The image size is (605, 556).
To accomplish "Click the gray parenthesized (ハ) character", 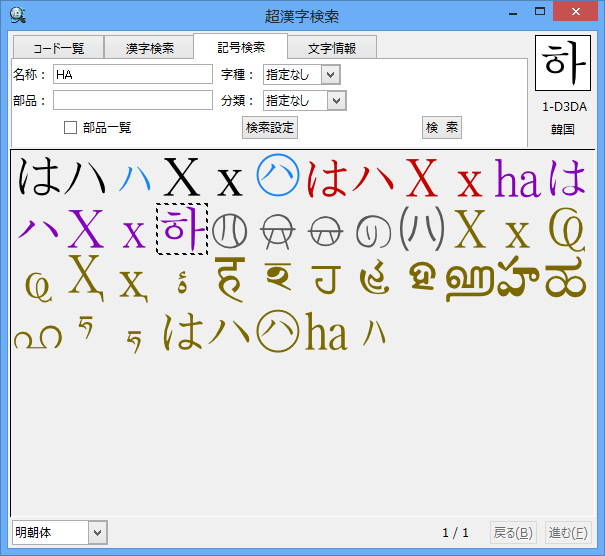I will tap(421, 231).
